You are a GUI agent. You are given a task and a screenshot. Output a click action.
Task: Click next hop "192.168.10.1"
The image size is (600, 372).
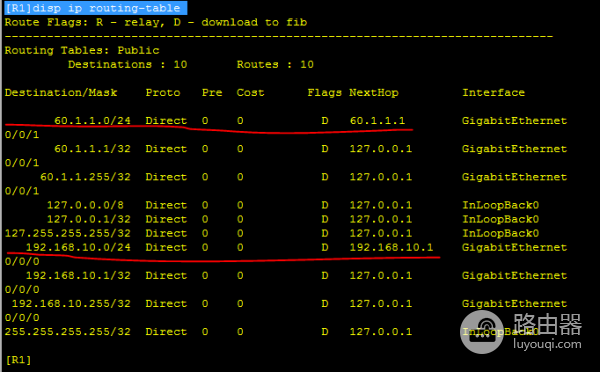[391, 247]
